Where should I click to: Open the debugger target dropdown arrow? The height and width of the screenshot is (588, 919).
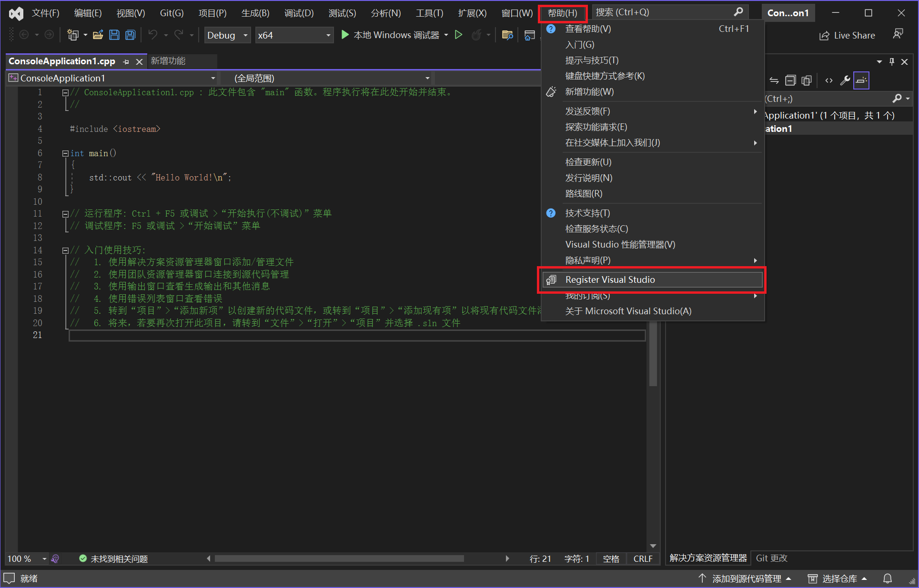(446, 35)
